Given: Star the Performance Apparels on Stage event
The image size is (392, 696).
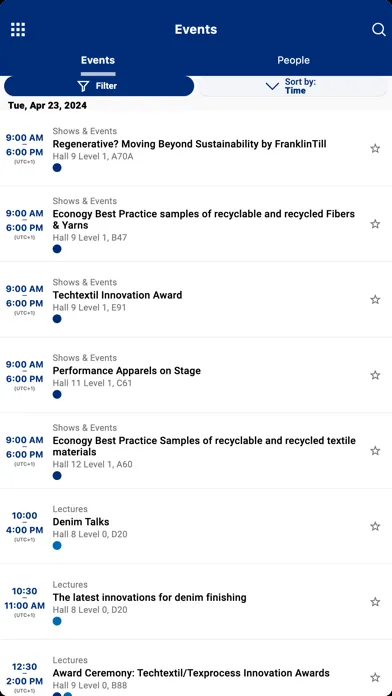Looking at the screenshot, I should tap(375, 375).
